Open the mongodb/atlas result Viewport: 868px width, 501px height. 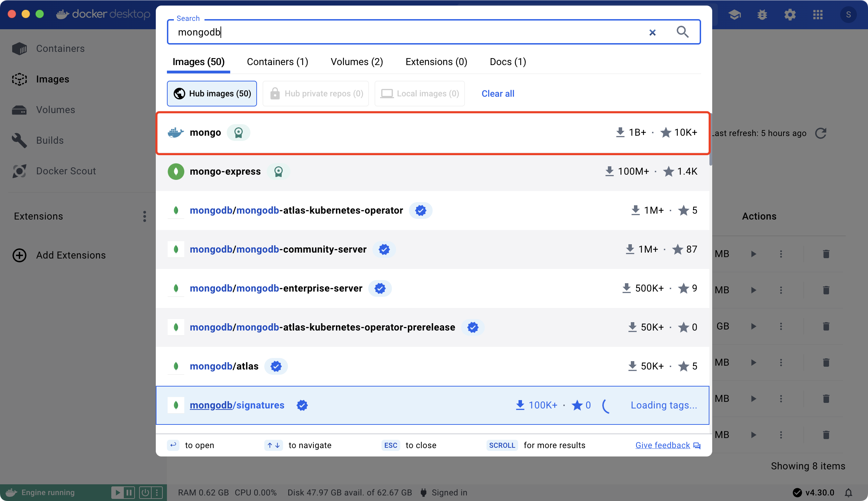(433, 366)
